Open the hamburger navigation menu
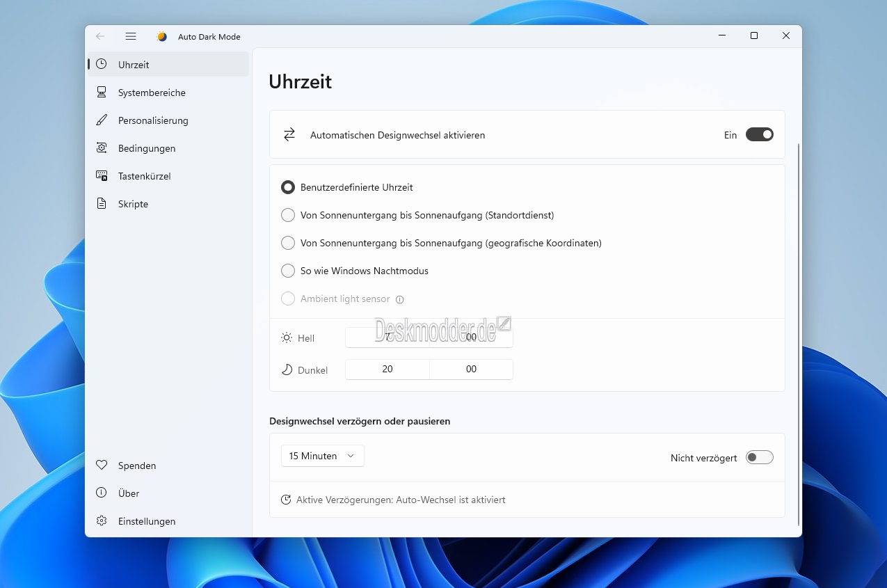 (x=131, y=36)
